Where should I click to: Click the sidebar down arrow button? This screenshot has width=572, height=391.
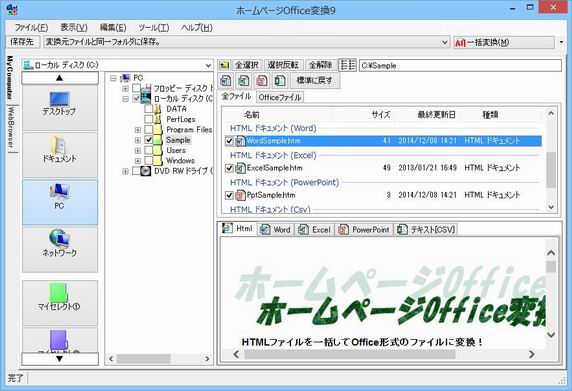[x=60, y=359]
